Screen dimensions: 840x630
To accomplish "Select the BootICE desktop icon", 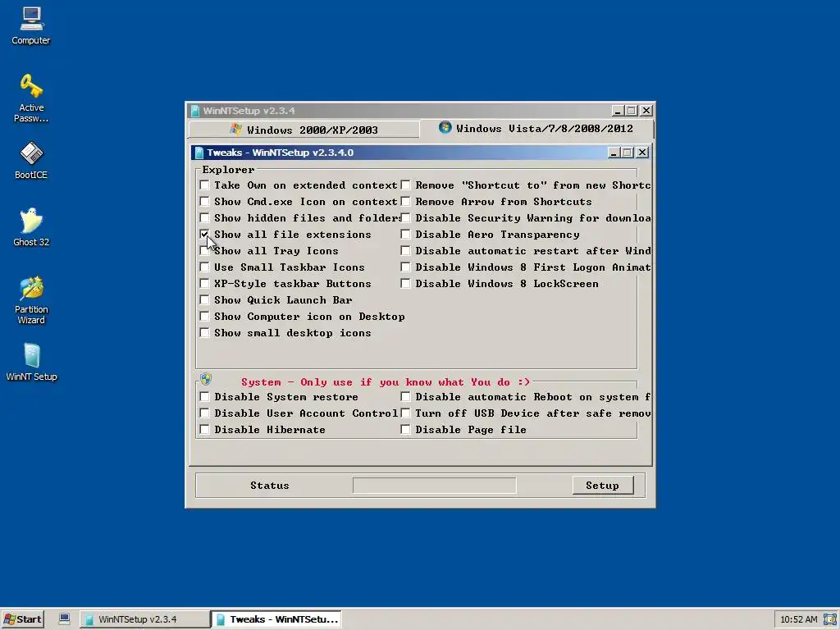I will click(31, 160).
